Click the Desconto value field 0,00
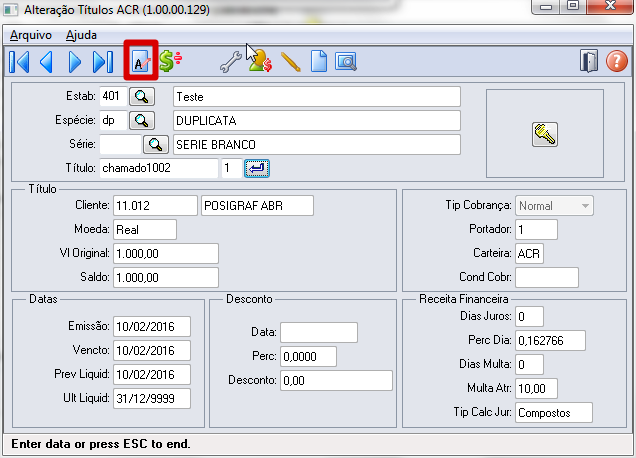 [x=336, y=381]
